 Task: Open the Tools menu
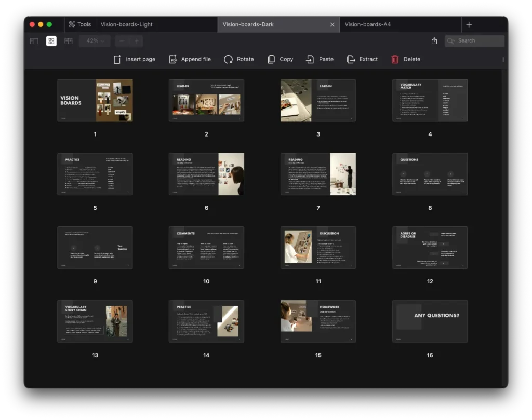(79, 24)
